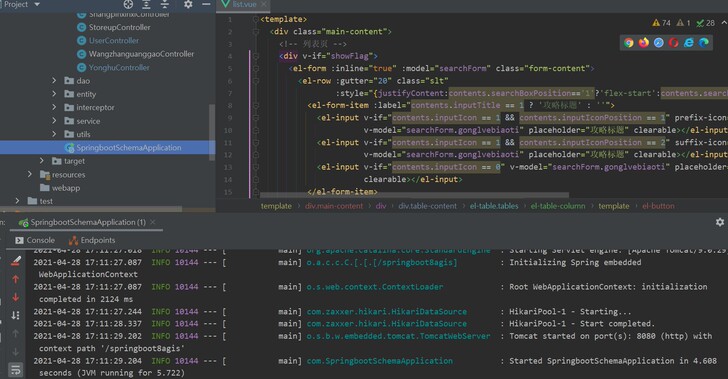728x379 pixels.
Task: Clear console output with eraser icon
Action: [x=15, y=261]
